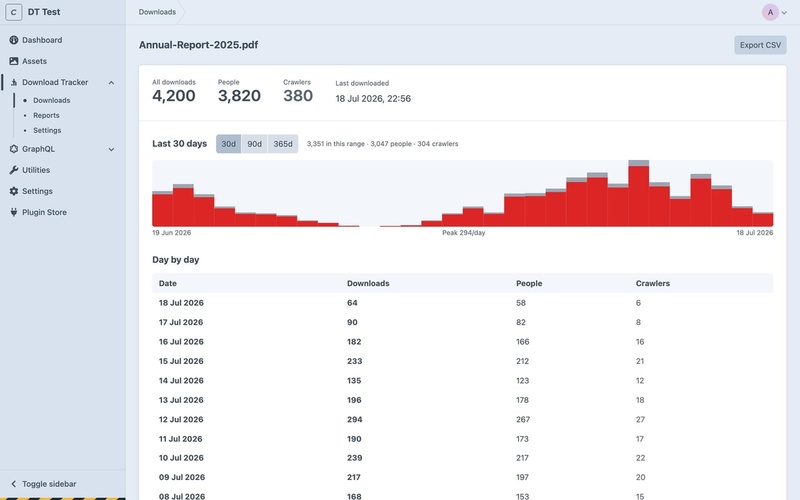Click the Assets image icon
The image size is (800, 500).
point(14,61)
